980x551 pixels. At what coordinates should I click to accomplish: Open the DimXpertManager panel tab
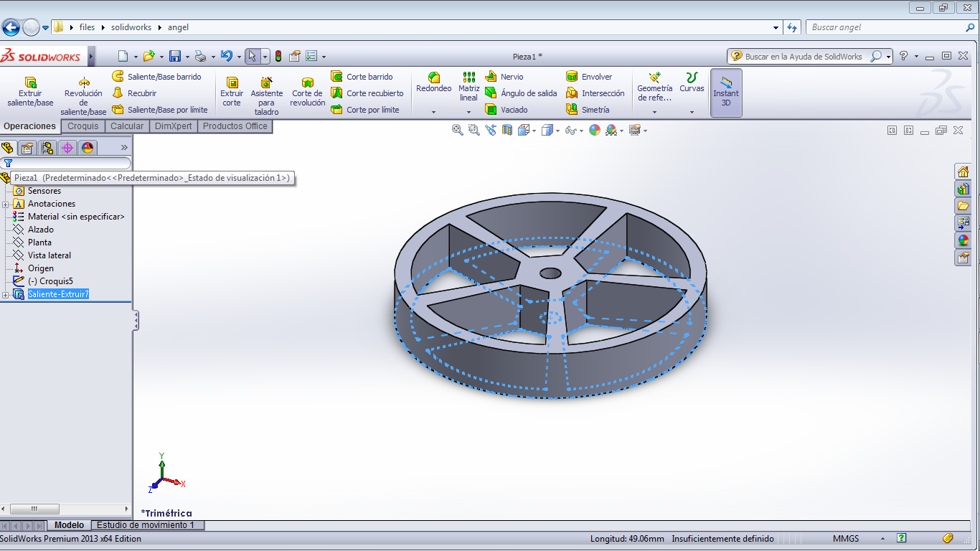click(x=67, y=148)
